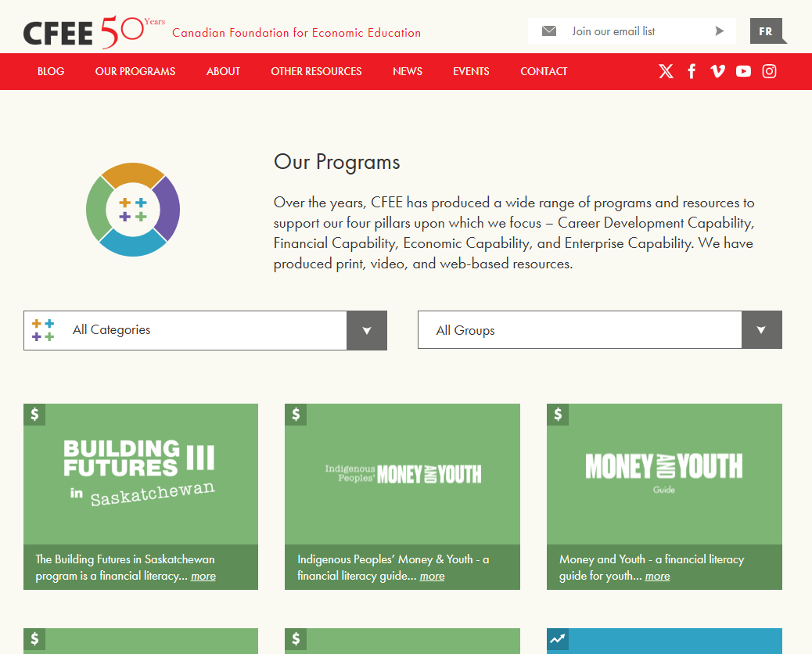The height and width of the screenshot is (654, 812).
Task: Open CFEE's X (Twitter) profile
Action: [x=666, y=71]
